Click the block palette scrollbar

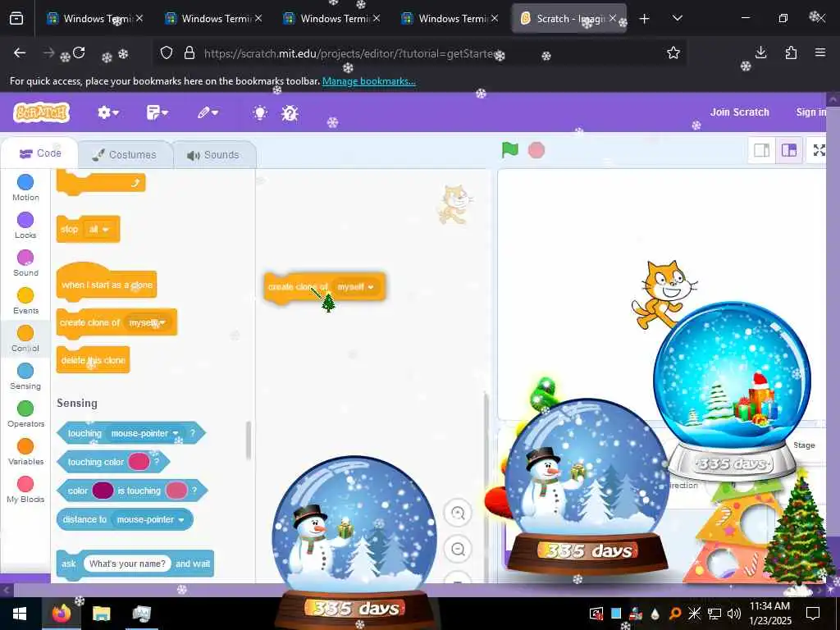[248, 441]
